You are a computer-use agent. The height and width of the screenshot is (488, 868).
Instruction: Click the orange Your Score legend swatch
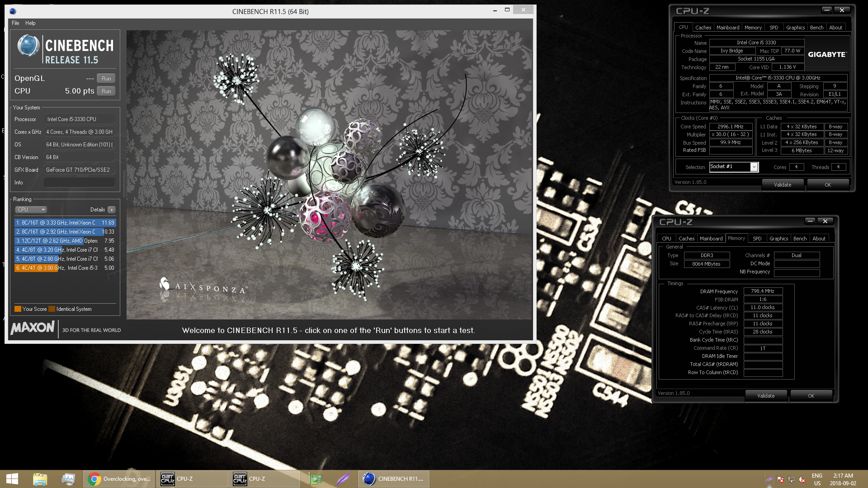point(18,309)
